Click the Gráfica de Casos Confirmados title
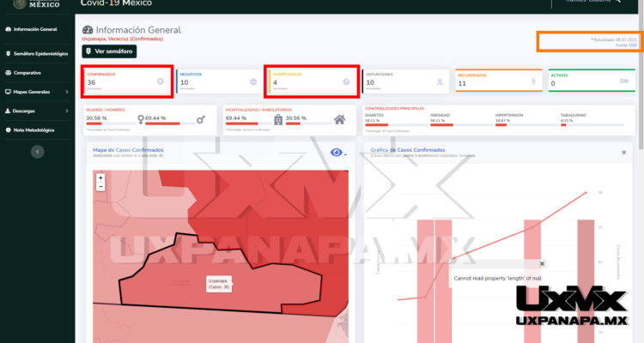This screenshot has height=343, width=644. 407,150
